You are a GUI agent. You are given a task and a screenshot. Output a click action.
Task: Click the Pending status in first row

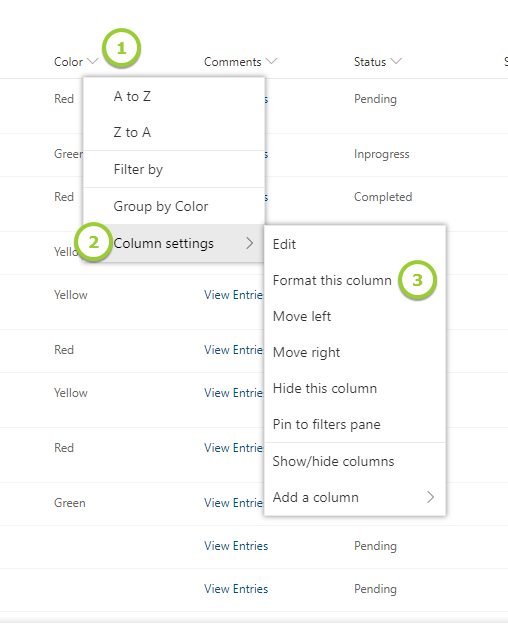[375, 99]
